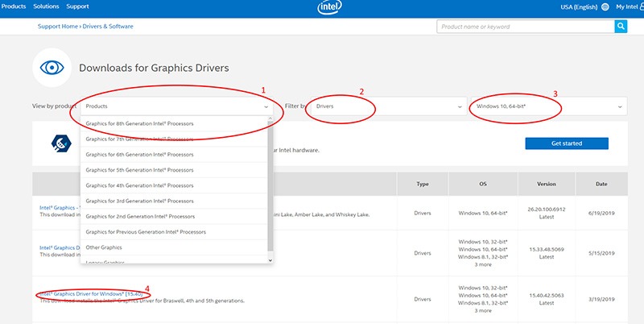The image size is (644, 324).
Task: Select Graphics for 8th Generation Intel Processors
Action: pos(174,124)
